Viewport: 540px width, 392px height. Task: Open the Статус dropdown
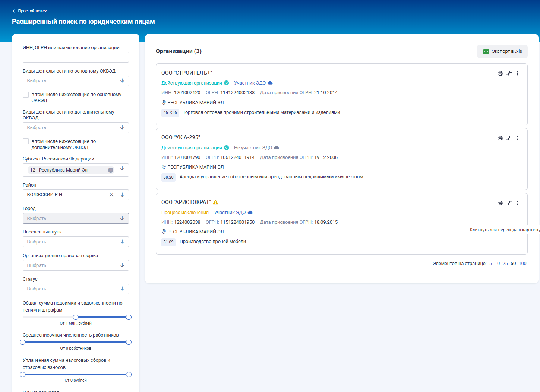76,289
